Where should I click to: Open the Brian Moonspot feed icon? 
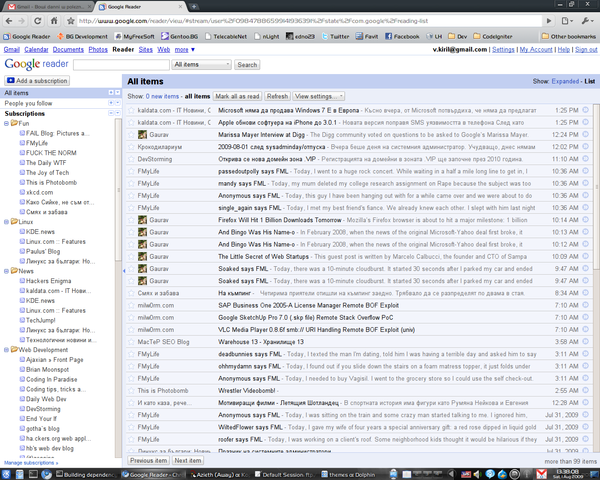(x=23, y=369)
